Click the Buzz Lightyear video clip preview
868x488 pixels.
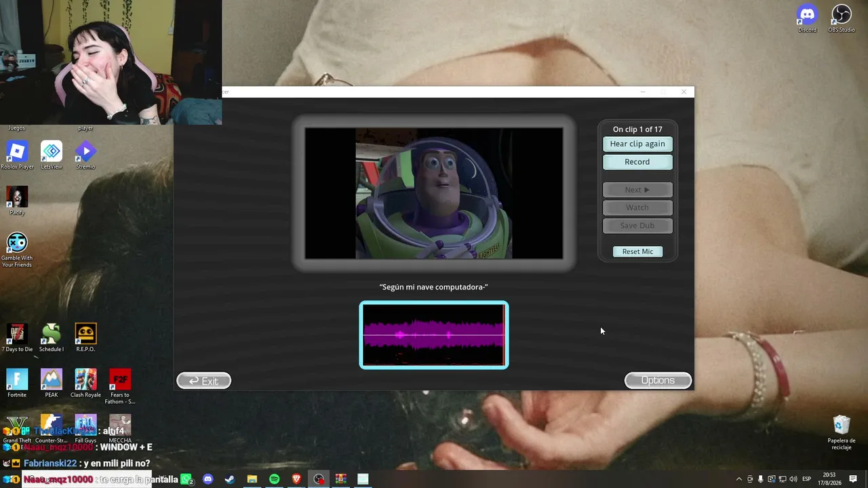[x=434, y=193]
